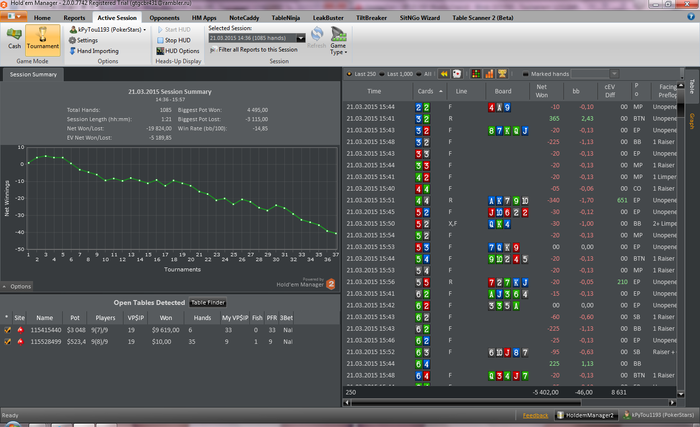The width and height of the screenshot is (700, 427).
Task: Click the Stop HUD icon
Action: click(x=159, y=40)
